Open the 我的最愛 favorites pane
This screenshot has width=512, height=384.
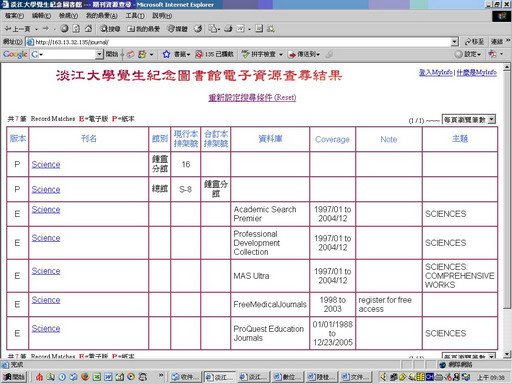(144, 29)
